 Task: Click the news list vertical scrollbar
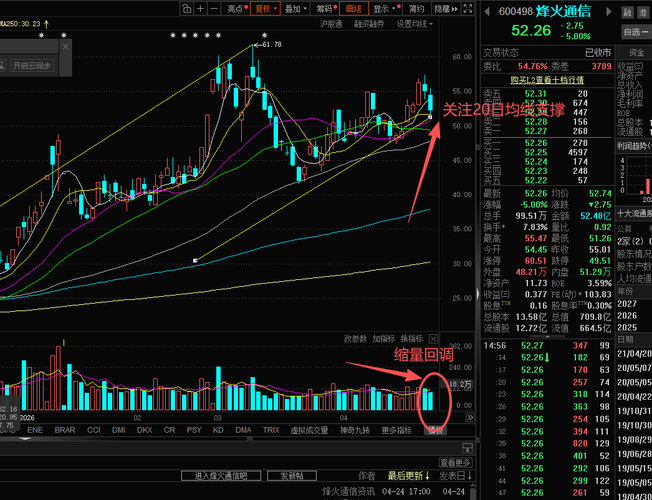click(473, 491)
